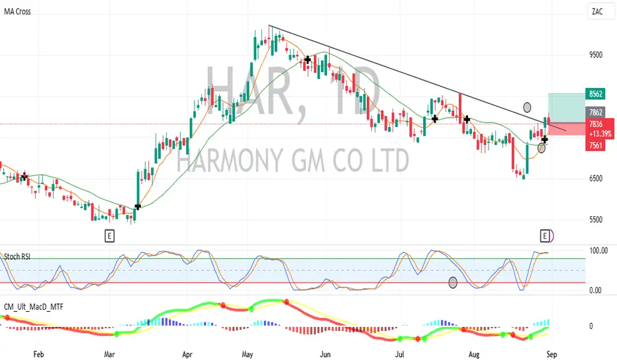Click the purple partial circle beside the September E

coord(552,236)
